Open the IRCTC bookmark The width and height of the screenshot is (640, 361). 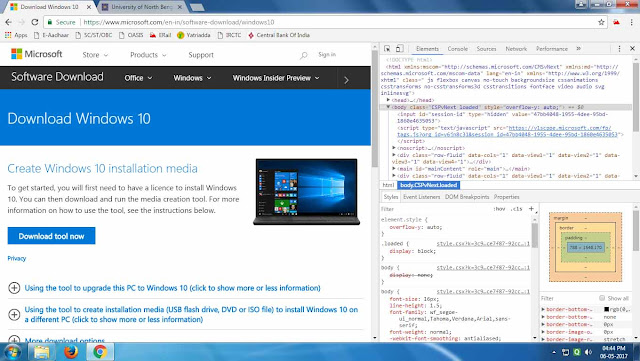tap(229, 35)
